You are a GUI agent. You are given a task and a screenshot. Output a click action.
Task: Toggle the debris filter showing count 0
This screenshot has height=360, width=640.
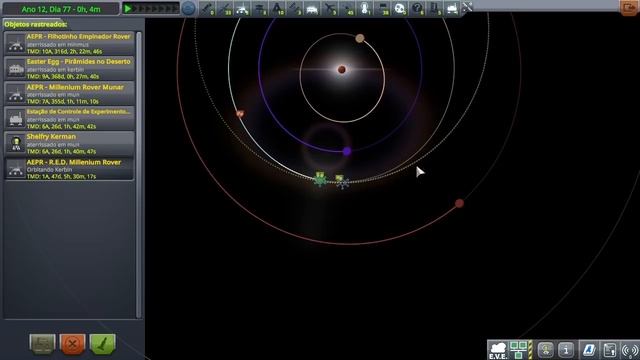207,8
